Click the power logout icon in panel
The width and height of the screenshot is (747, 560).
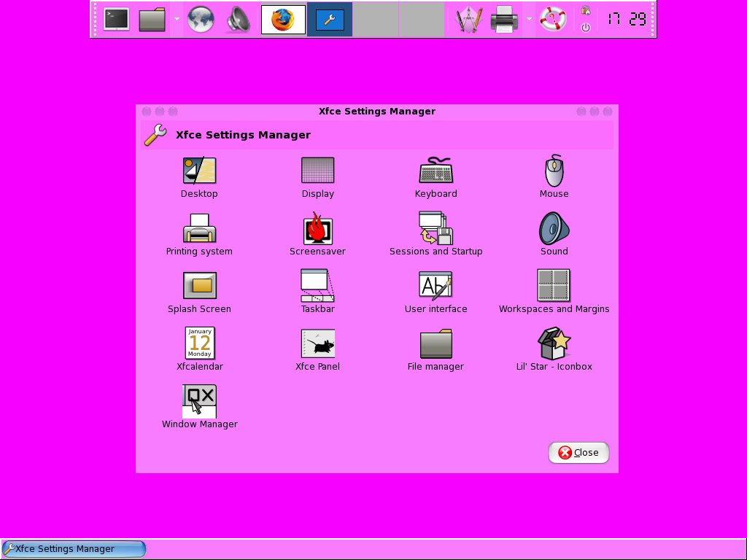[x=586, y=28]
